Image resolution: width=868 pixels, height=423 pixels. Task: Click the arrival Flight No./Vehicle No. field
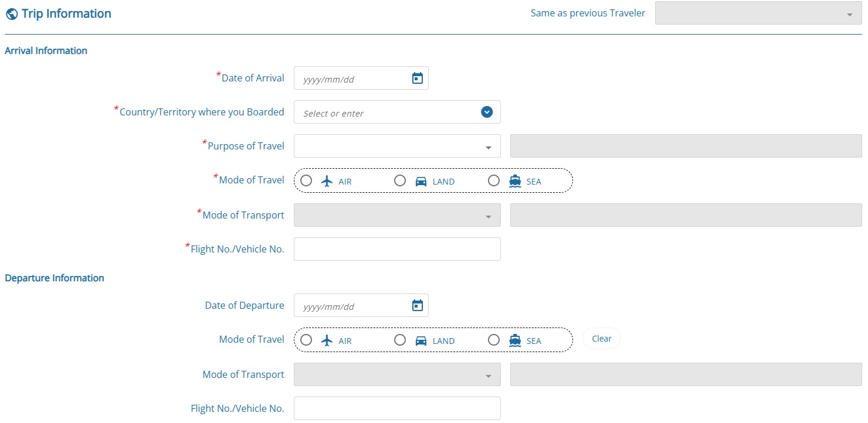[397, 249]
